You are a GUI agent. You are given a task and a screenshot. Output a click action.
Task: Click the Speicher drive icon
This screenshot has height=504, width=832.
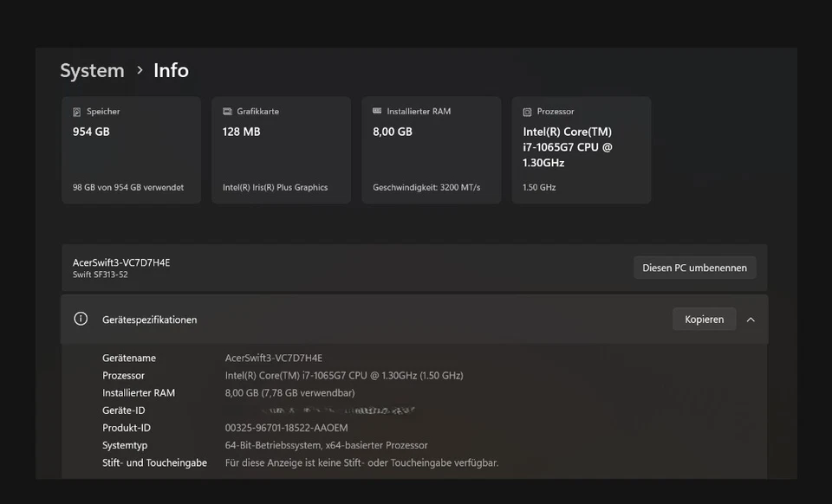[75, 111]
